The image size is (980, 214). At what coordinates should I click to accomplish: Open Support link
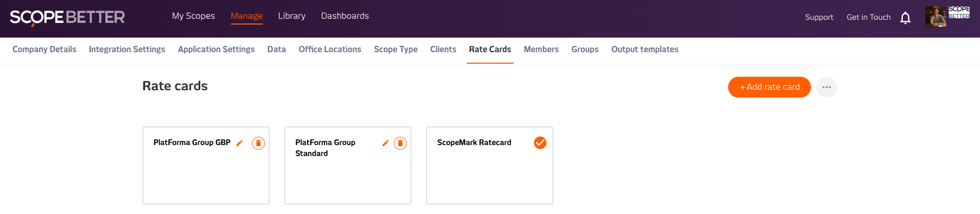[x=819, y=17]
